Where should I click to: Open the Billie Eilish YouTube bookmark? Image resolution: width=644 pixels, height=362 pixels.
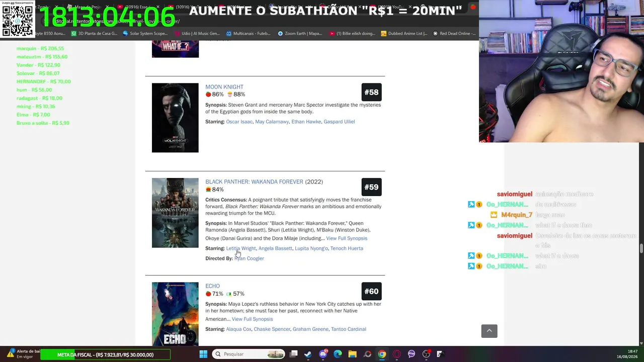pyautogui.click(x=352, y=34)
